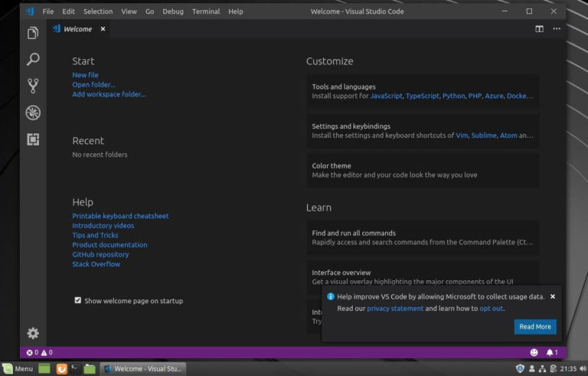
Task: Select the Welcome tab
Action: pyautogui.click(x=77, y=29)
